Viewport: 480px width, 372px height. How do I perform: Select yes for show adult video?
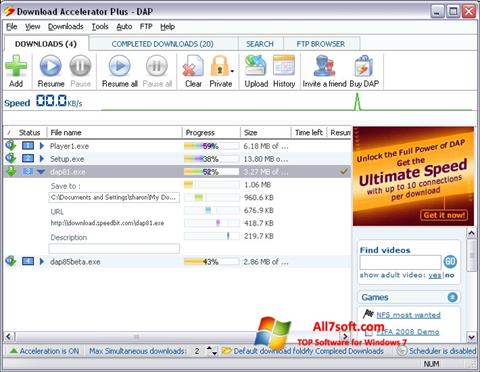(435, 275)
